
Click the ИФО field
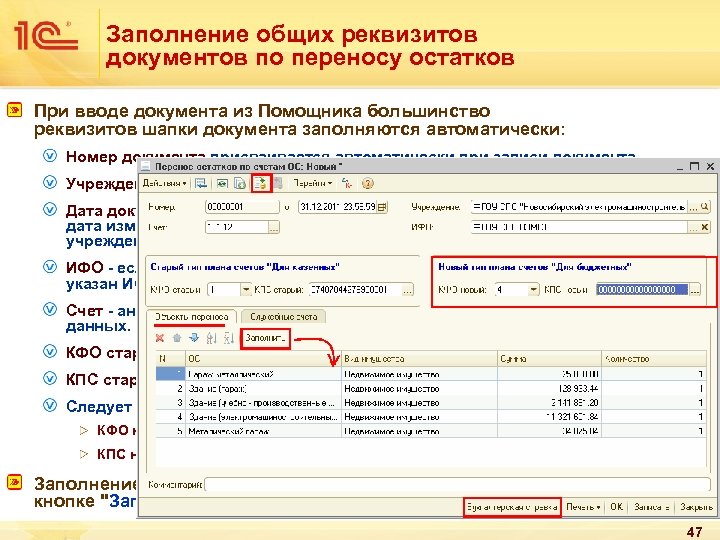tap(579, 227)
